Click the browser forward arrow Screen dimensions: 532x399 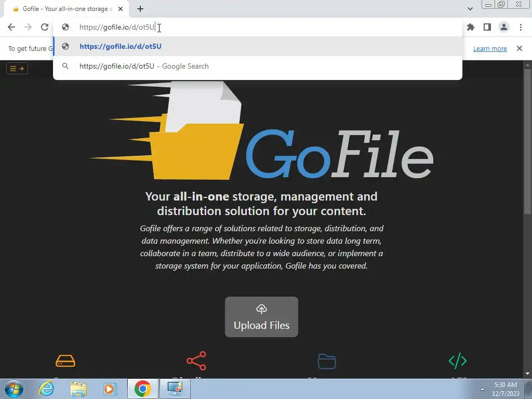[x=28, y=27]
